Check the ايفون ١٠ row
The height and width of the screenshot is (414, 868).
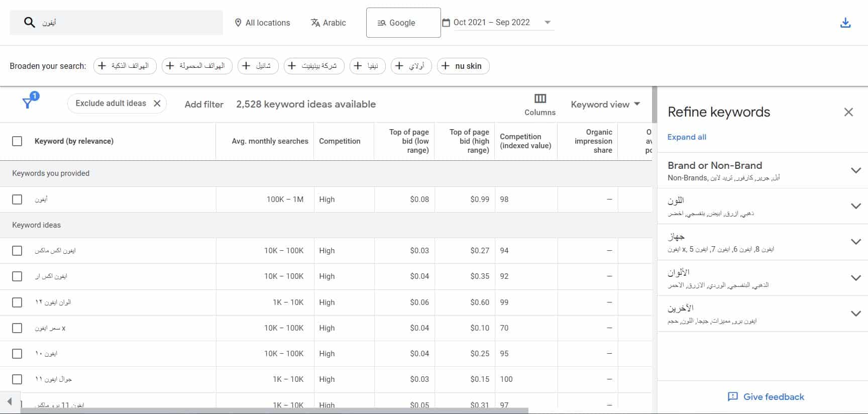[x=17, y=354]
